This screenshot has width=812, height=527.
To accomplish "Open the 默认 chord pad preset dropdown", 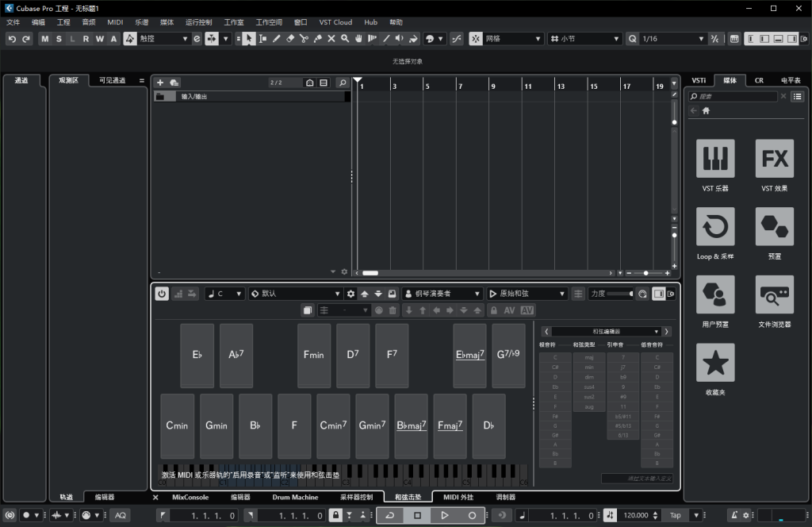I will click(295, 294).
